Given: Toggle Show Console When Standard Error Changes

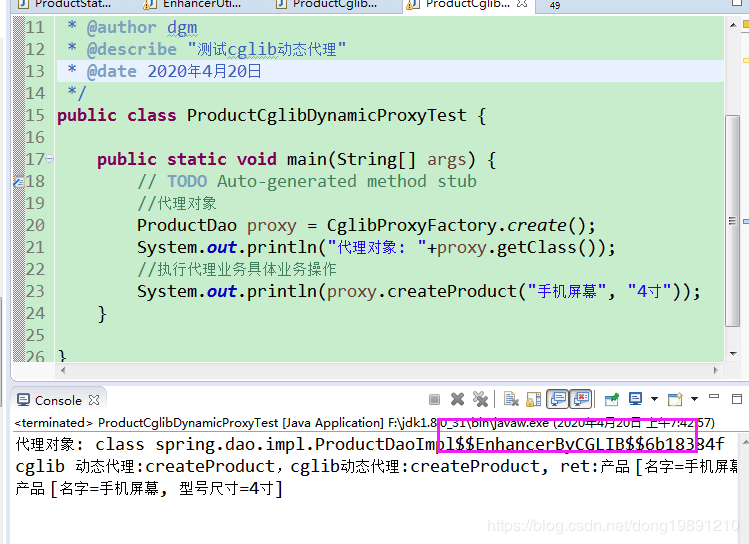Looking at the screenshot, I should (581, 399).
